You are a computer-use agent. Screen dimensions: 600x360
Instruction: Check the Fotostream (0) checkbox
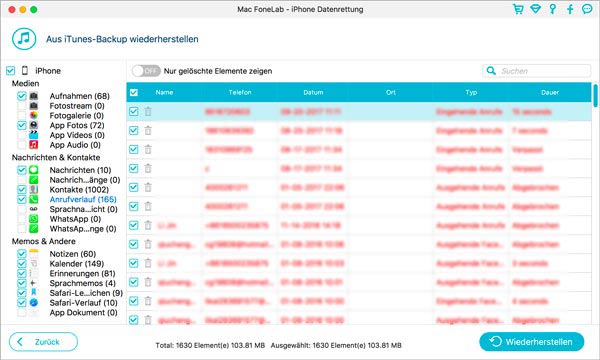[x=21, y=106]
